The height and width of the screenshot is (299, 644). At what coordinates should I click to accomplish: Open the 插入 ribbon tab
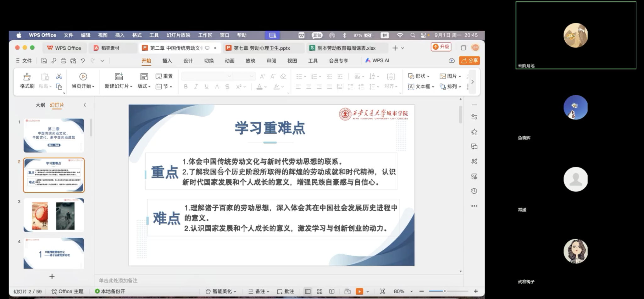point(167,61)
